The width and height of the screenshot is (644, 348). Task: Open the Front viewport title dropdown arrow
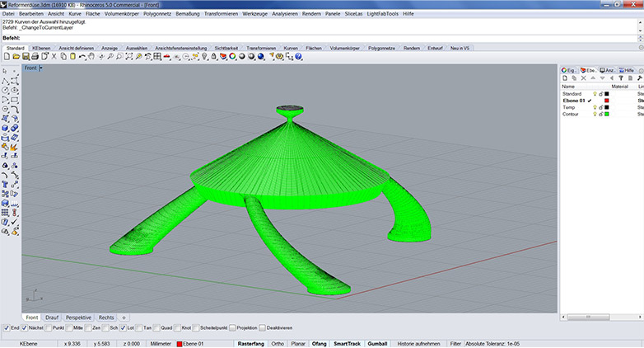pos(40,68)
